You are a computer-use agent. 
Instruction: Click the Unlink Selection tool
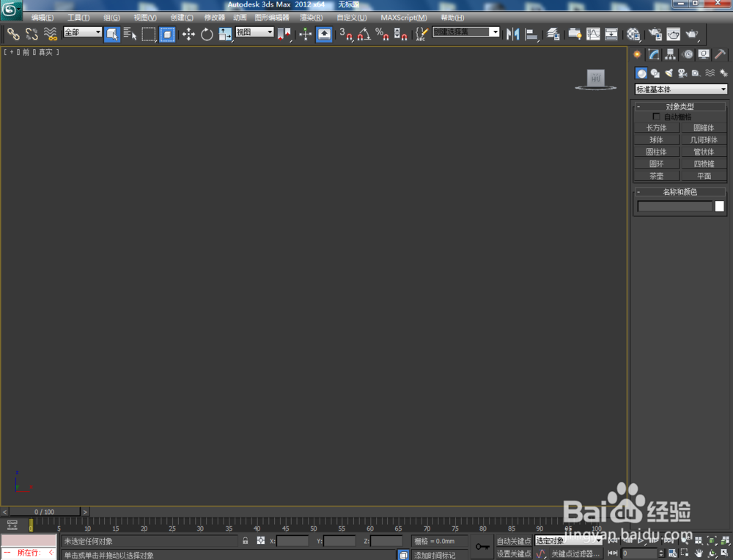click(32, 34)
